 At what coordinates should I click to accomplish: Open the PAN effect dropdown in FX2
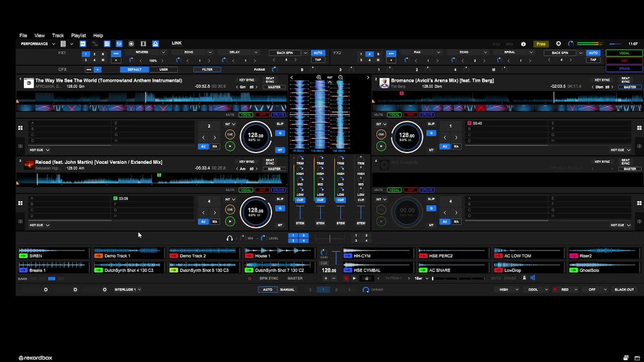coord(438,52)
